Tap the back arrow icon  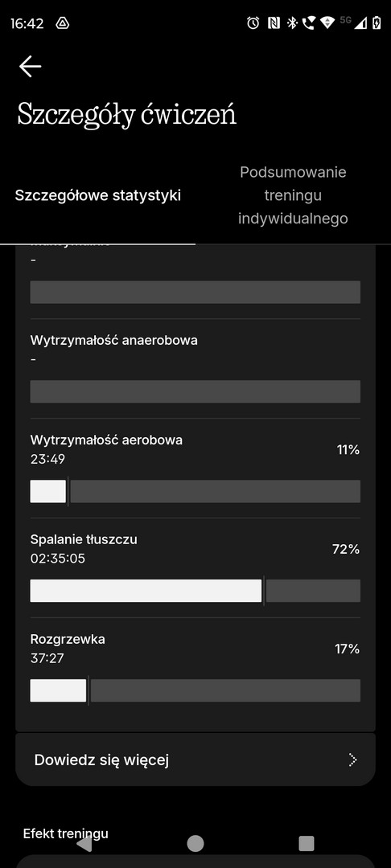pyautogui.click(x=30, y=67)
